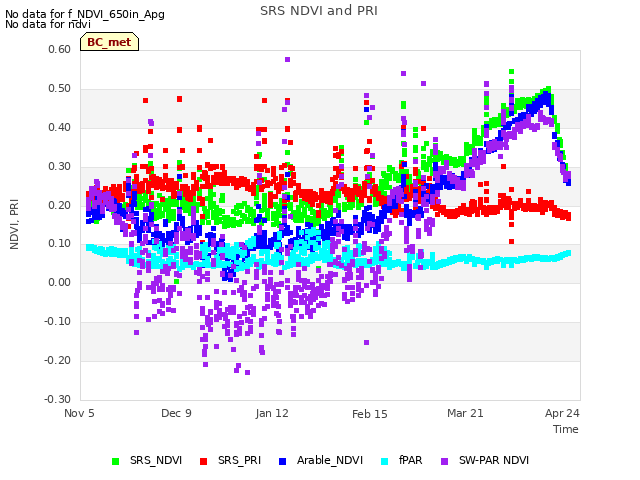640x480 pixels.
Task: Click the -0.10 y-axis tick label
Action: click(x=58, y=322)
